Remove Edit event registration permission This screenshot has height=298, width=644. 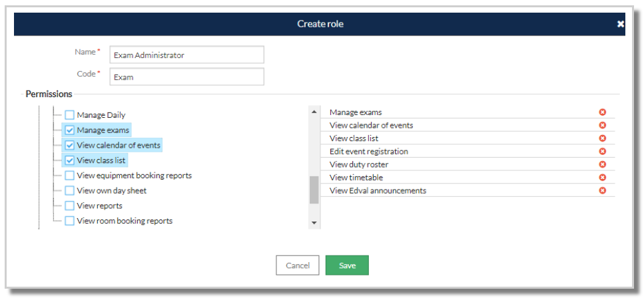coord(602,152)
